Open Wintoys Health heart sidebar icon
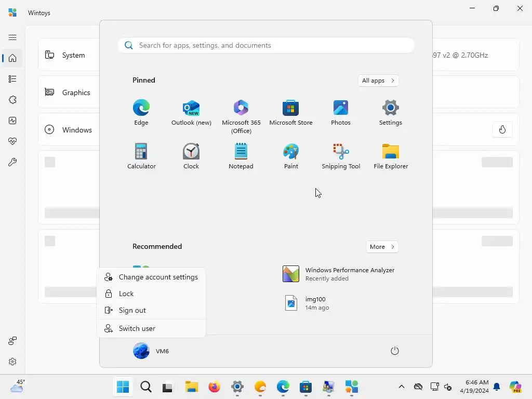The image size is (532, 399). click(x=12, y=141)
